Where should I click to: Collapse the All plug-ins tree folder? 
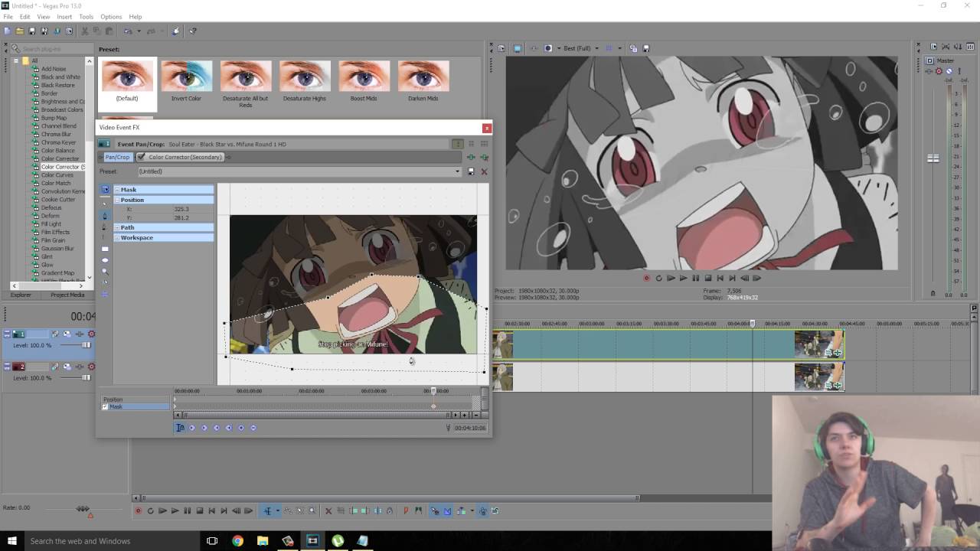(x=16, y=60)
